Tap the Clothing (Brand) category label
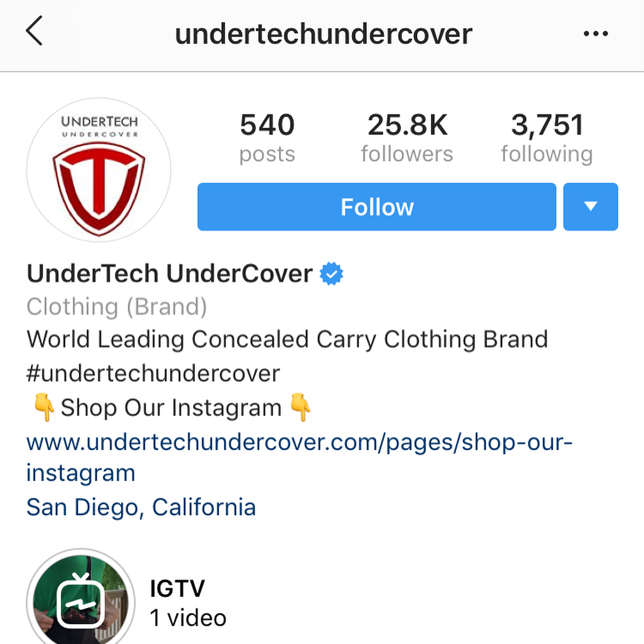The width and height of the screenshot is (644, 644). pos(117,307)
